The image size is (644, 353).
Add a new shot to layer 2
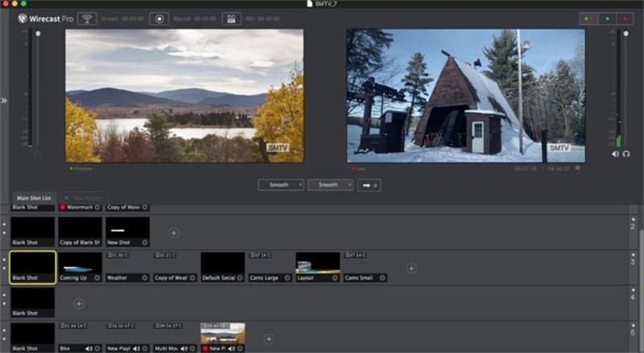tap(174, 233)
